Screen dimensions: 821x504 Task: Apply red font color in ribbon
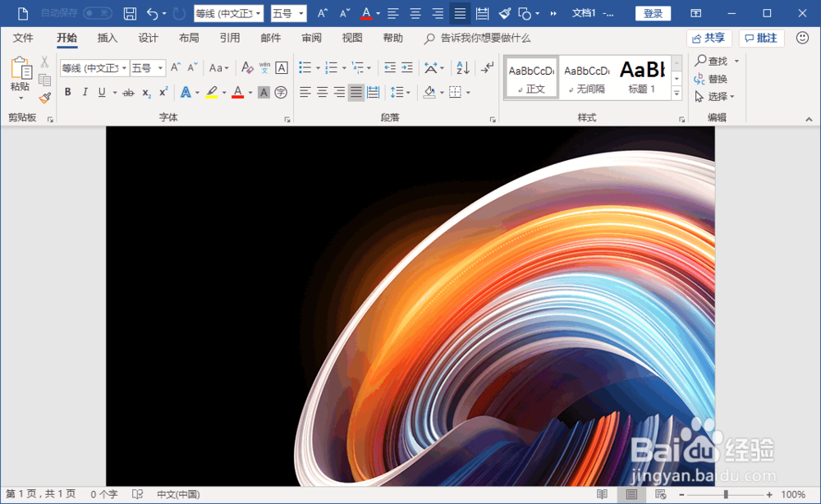[x=238, y=93]
